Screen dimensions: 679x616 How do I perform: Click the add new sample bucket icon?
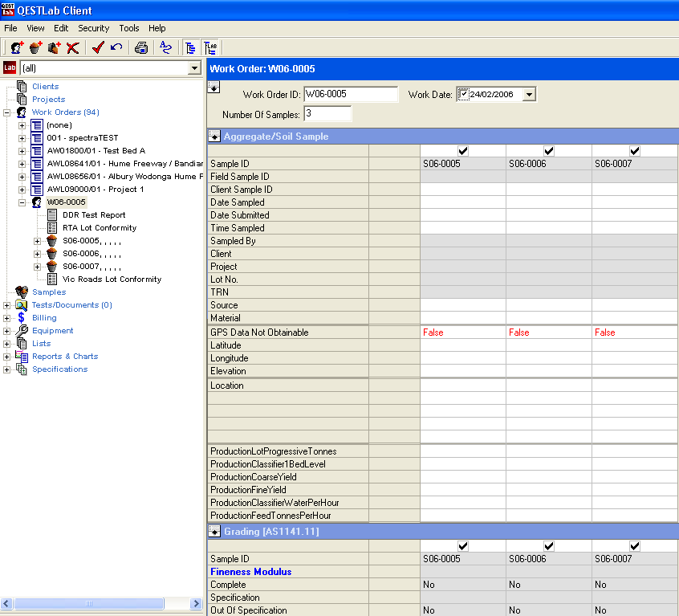tap(35, 47)
